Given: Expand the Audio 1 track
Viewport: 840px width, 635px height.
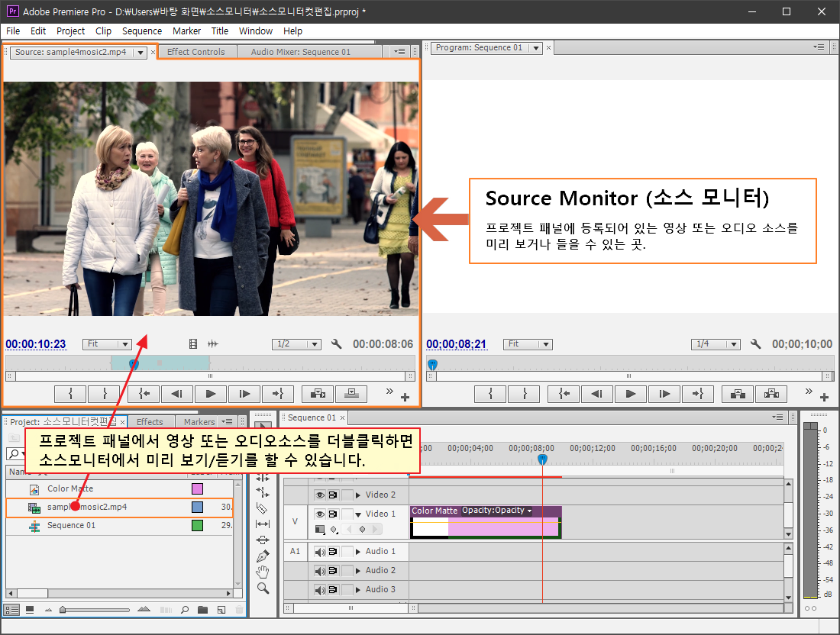Looking at the screenshot, I should pyautogui.click(x=358, y=552).
